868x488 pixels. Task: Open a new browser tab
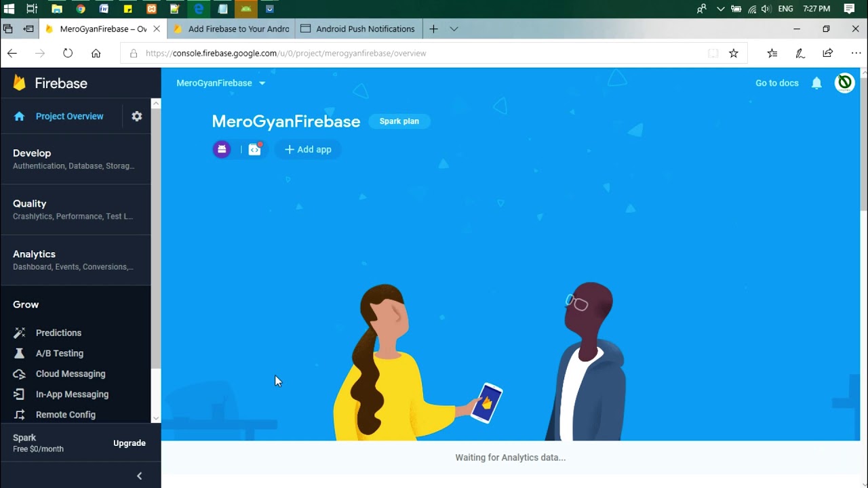click(x=433, y=28)
